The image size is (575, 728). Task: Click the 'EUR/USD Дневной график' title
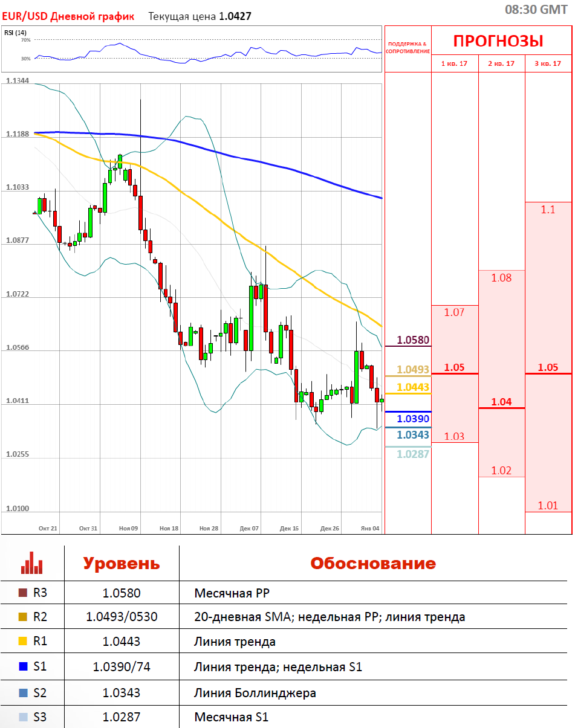68,16
